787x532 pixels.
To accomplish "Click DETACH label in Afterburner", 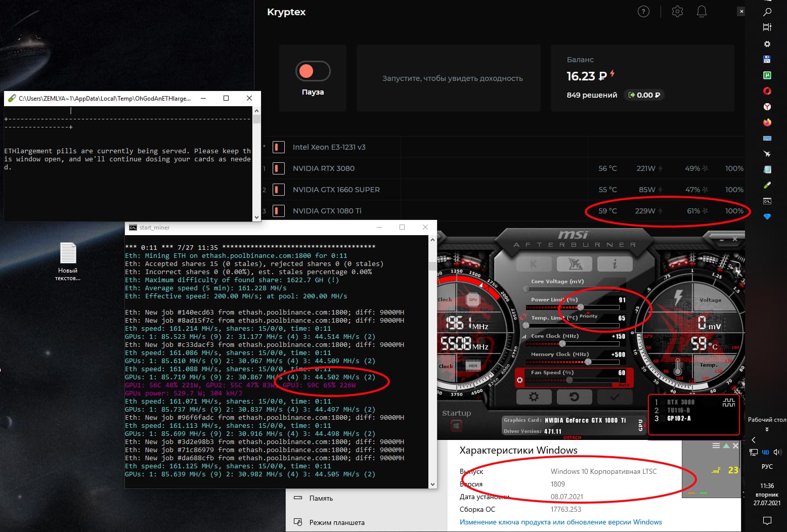I will click(x=572, y=437).
